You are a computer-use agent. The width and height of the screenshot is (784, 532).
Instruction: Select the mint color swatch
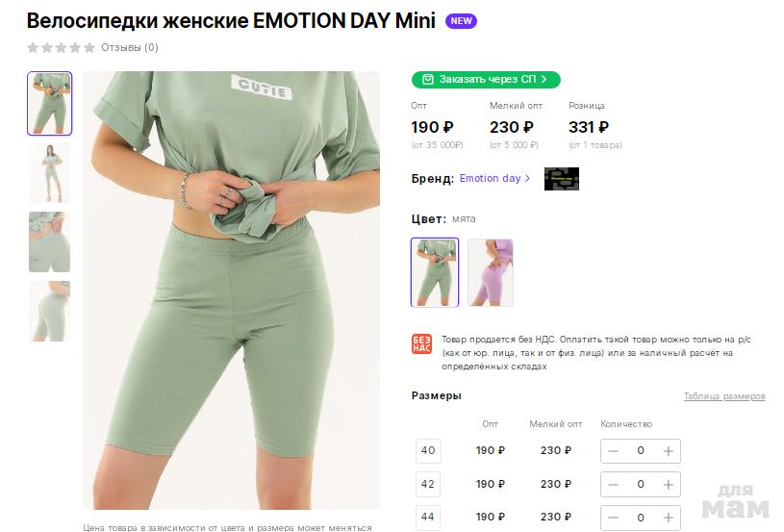point(435,272)
